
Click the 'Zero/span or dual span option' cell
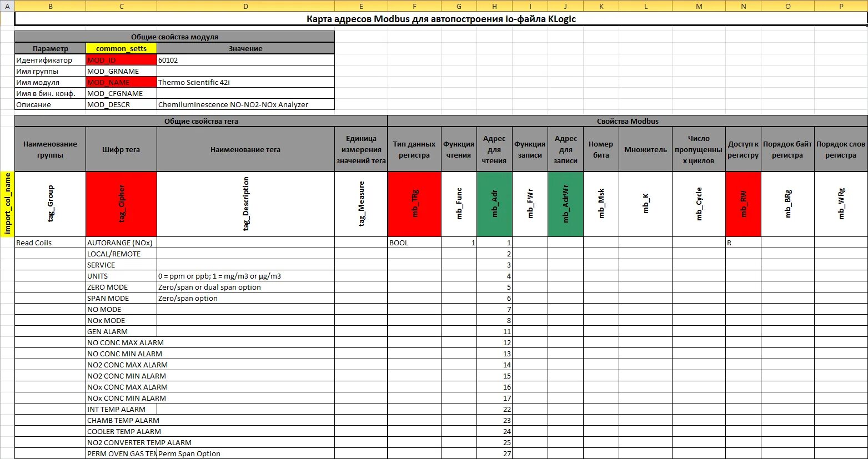[246, 287]
